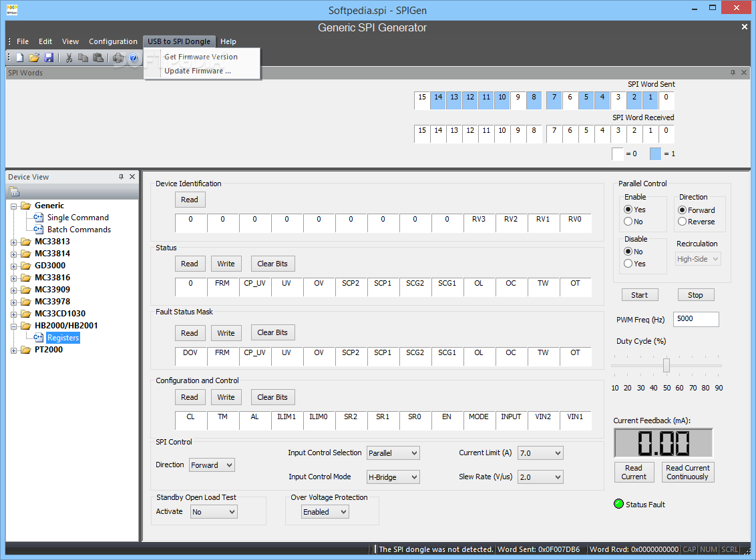Click the Duty Cycle slider thumb
Viewport: 756px width, 560px height.
(667, 365)
